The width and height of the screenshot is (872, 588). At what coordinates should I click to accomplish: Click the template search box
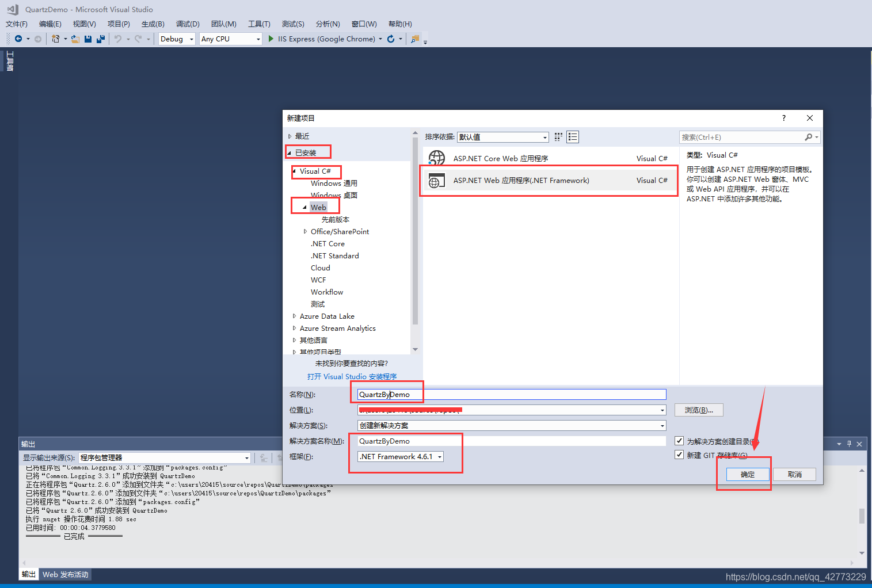742,137
